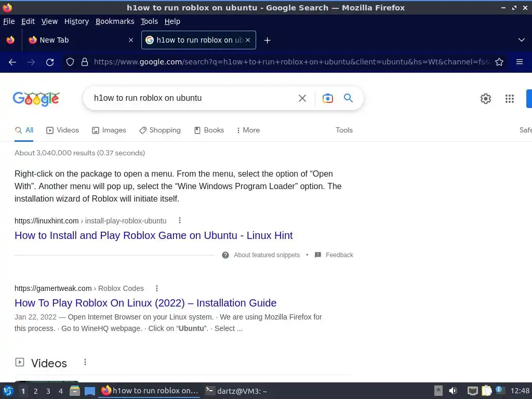
Task: Click removable media tray icon
Action: [438, 391]
